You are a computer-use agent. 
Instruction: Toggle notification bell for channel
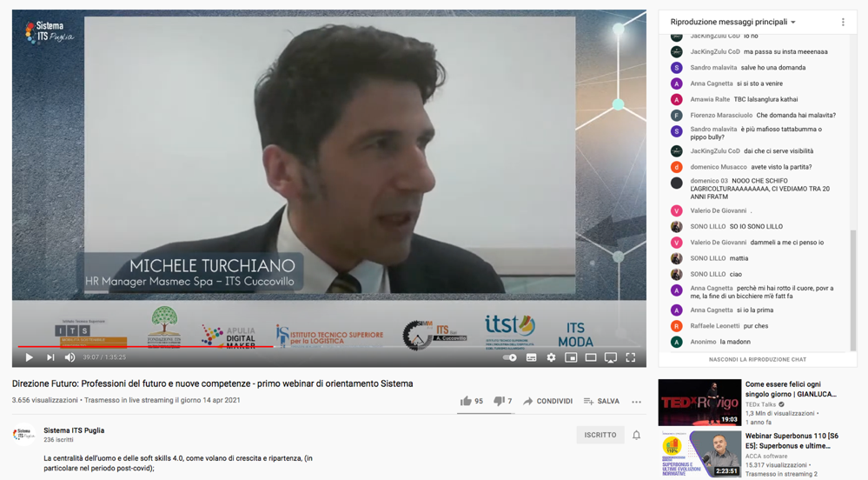[637, 435]
